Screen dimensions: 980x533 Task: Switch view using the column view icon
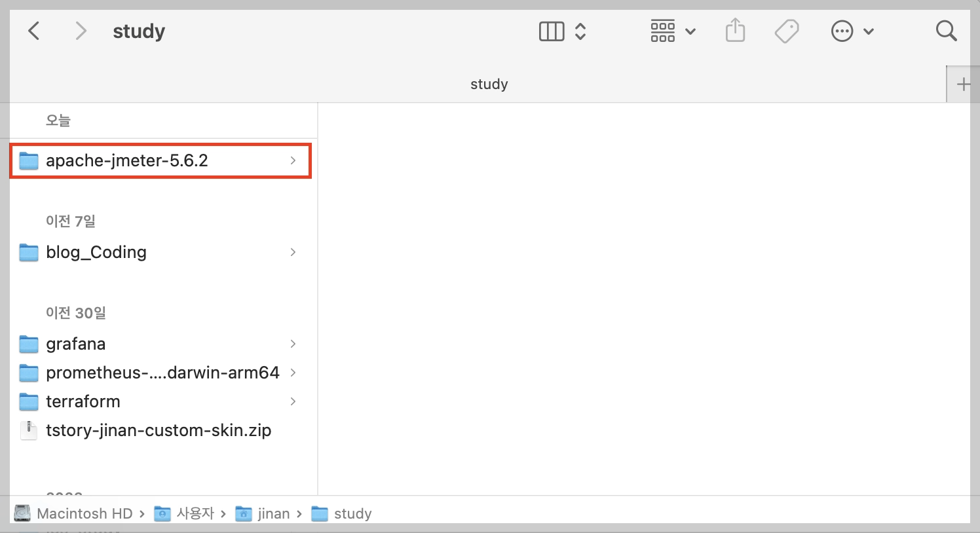(552, 31)
